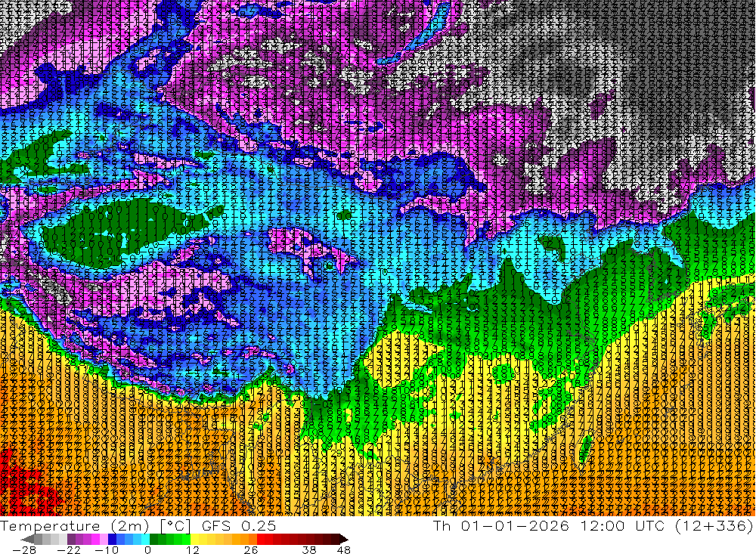Click the "Temperature (2m)" title text
The height and width of the screenshot is (554, 756).
pos(74,526)
